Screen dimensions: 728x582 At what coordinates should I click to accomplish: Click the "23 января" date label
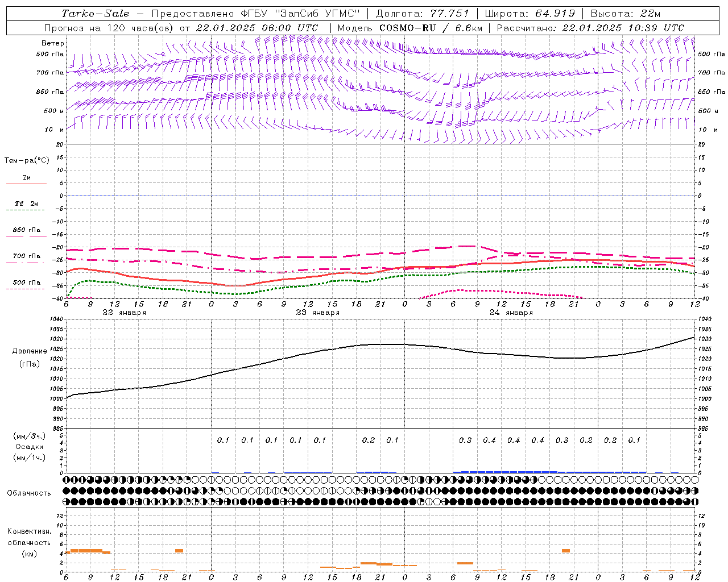coord(317,313)
